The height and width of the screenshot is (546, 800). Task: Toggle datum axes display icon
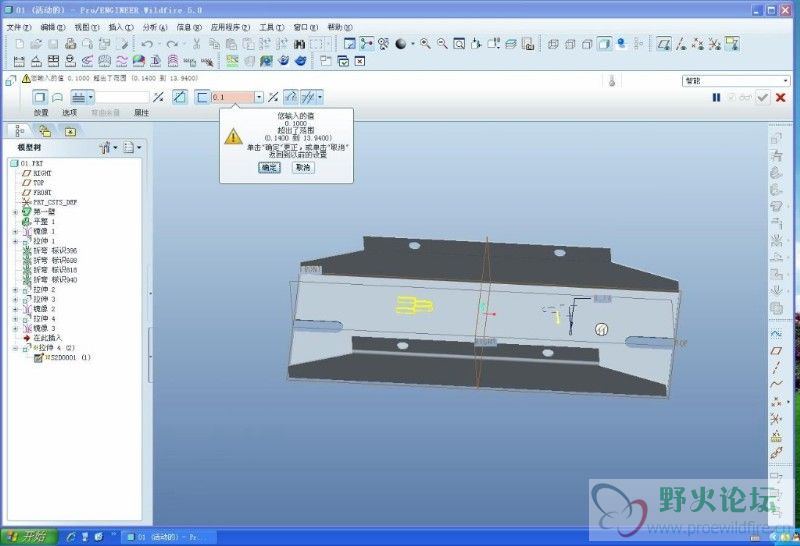(x=681, y=44)
